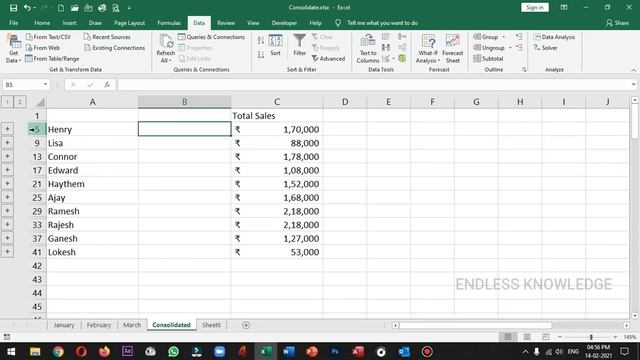640x360 pixels.
Task: Expand the outline group for Ajay
Action: (x=7, y=197)
